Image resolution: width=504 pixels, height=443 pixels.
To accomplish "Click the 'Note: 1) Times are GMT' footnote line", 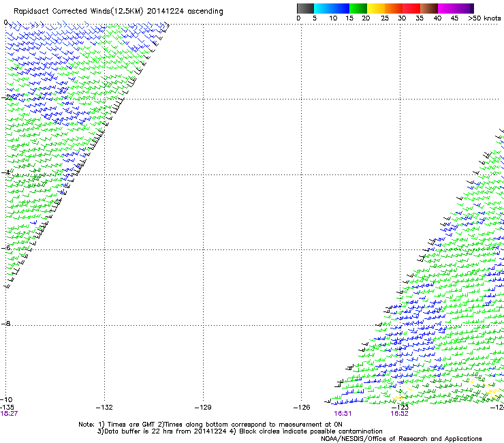I will pyautogui.click(x=210, y=425).
